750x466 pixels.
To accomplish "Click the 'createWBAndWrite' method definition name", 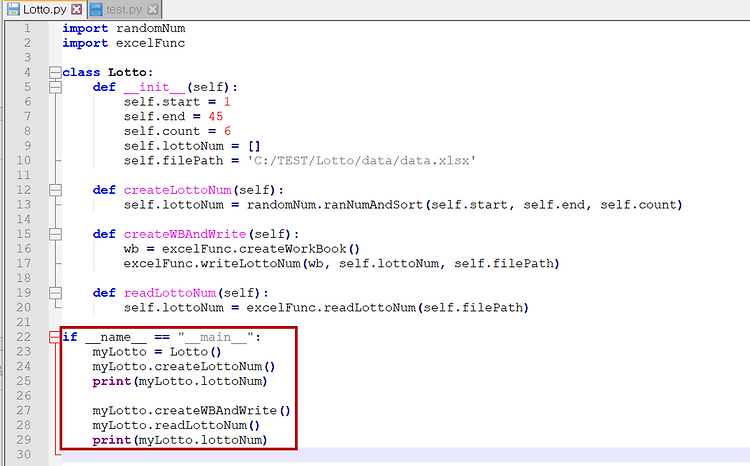I will 185,234.
